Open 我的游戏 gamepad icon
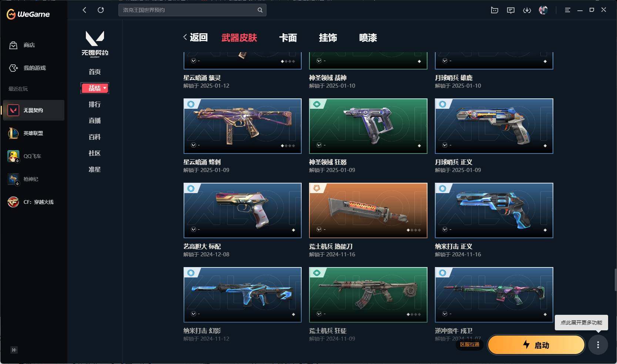The height and width of the screenshot is (364, 617). pyautogui.click(x=13, y=68)
